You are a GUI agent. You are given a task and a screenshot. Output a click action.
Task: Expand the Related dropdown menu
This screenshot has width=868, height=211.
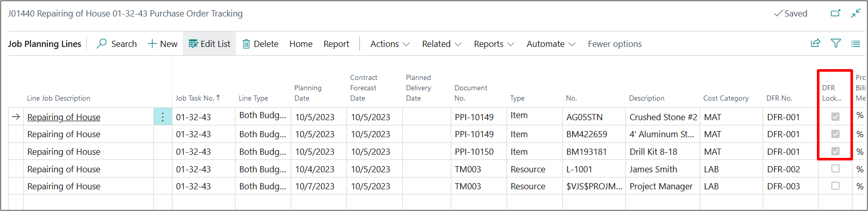point(441,44)
